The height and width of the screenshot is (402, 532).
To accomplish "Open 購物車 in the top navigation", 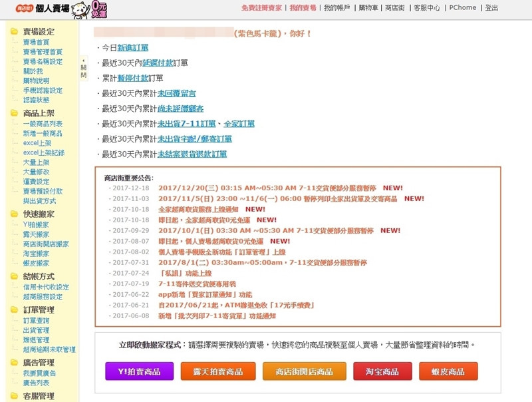I will click(368, 8).
